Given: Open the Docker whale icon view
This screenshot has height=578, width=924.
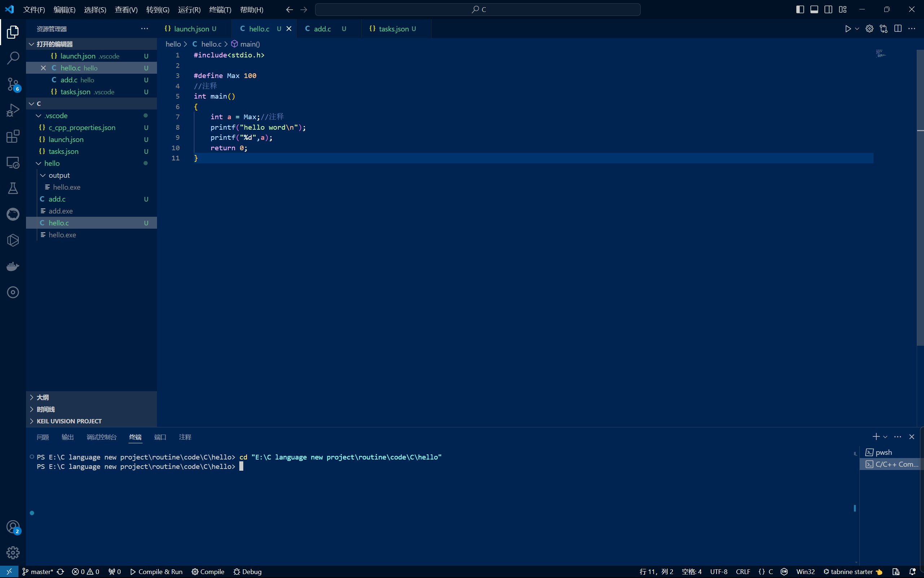Looking at the screenshot, I should 13,266.
